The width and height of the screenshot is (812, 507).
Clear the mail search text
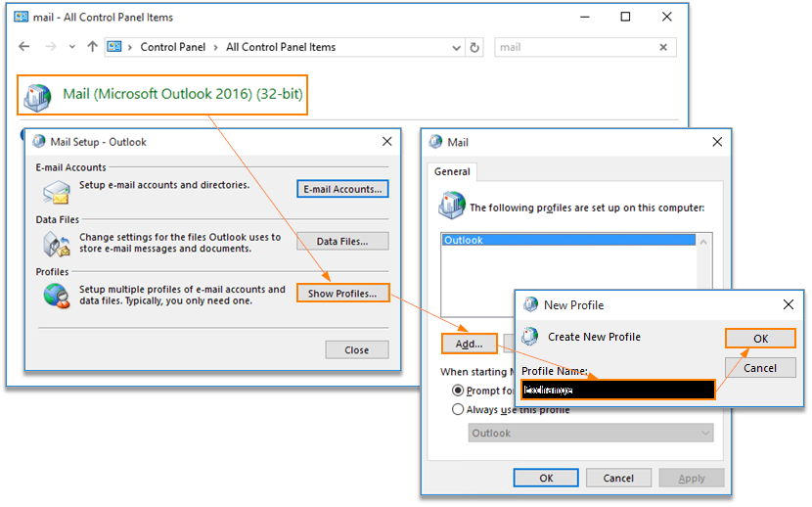click(x=663, y=47)
